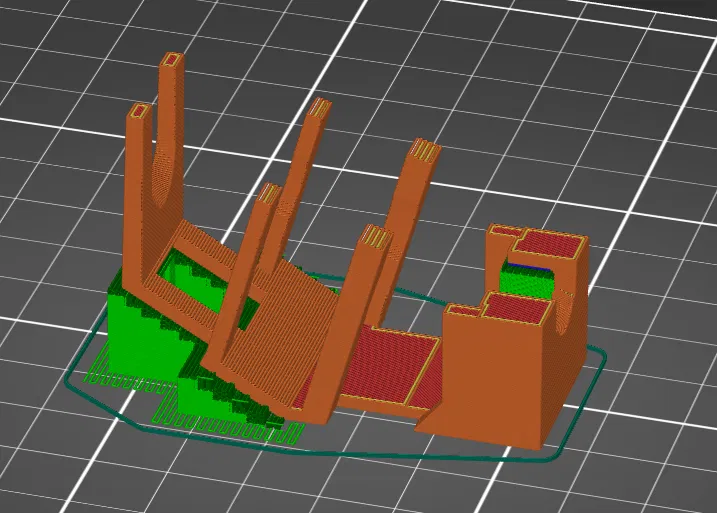Click the blue bridge line inside right block opening
Image resolution: width=717 pixels, height=513 pixels.
click(529, 267)
